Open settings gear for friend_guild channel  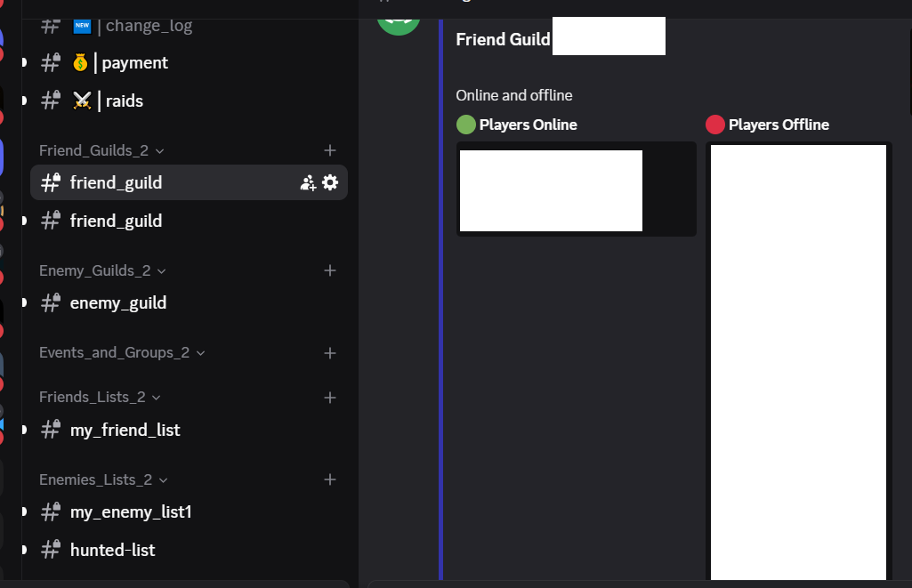(330, 182)
